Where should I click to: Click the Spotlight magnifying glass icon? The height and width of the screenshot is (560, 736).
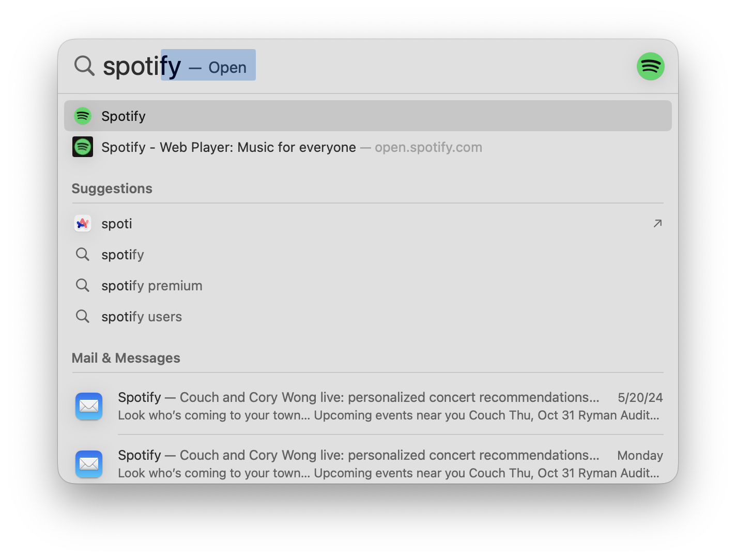point(84,66)
